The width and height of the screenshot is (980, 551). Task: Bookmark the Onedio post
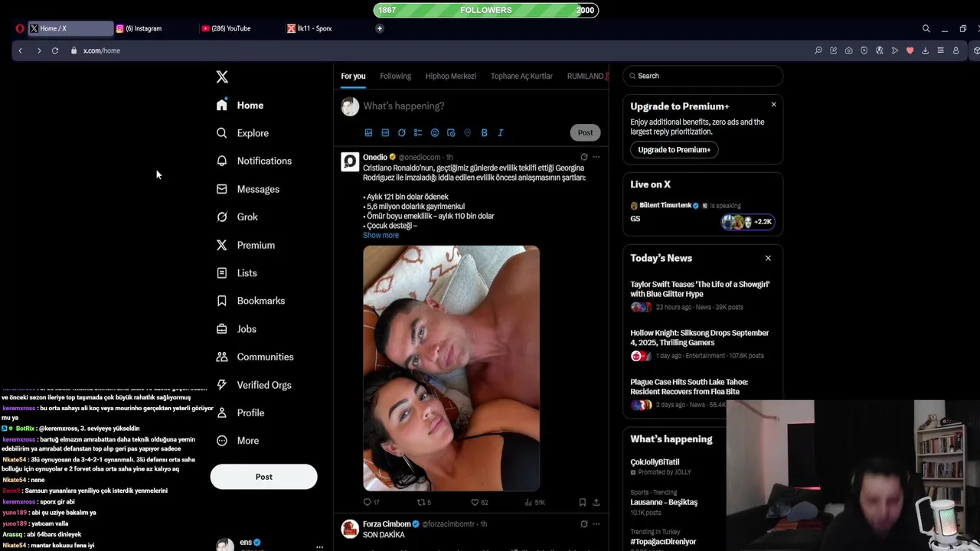pyautogui.click(x=582, y=502)
